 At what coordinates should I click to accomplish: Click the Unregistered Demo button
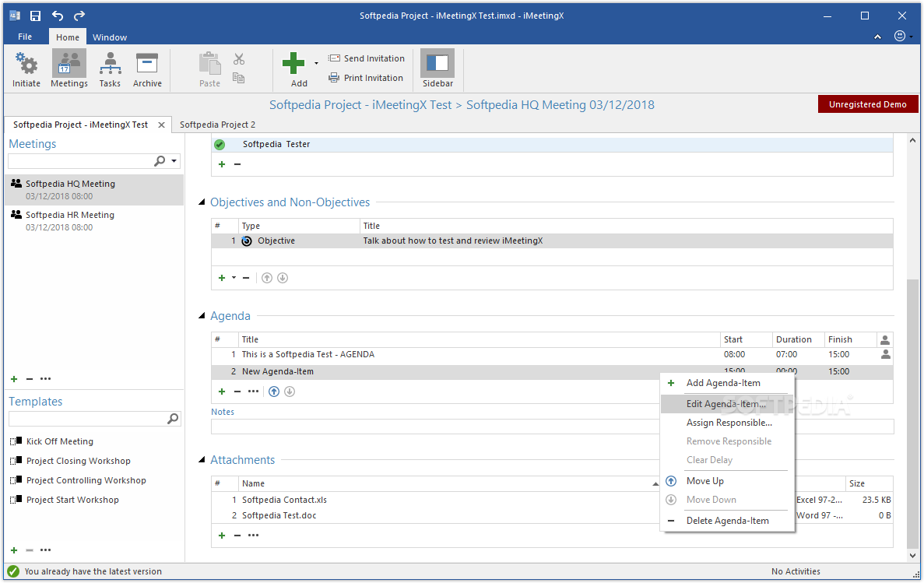(867, 104)
